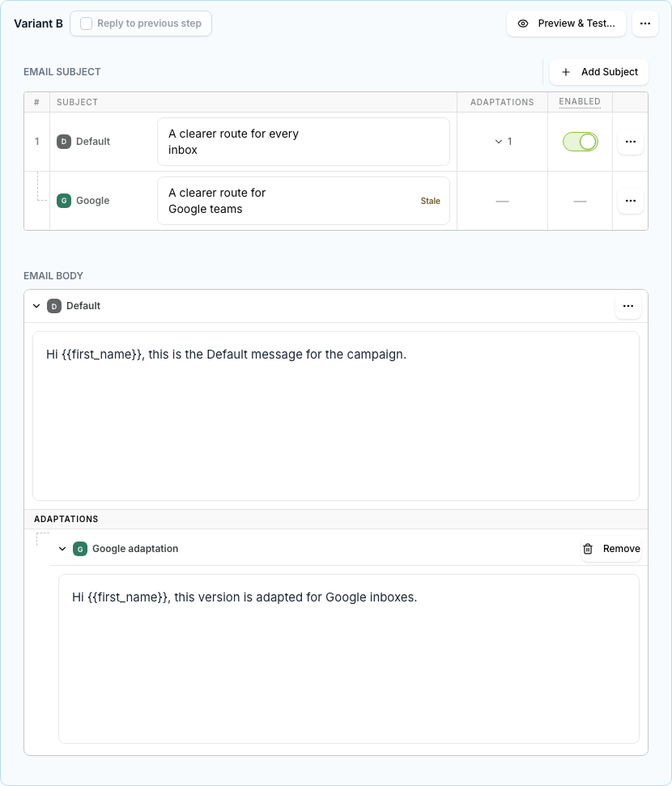Click the Google adaptation badge icon
The image size is (672, 786).
click(x=80, y=549)
